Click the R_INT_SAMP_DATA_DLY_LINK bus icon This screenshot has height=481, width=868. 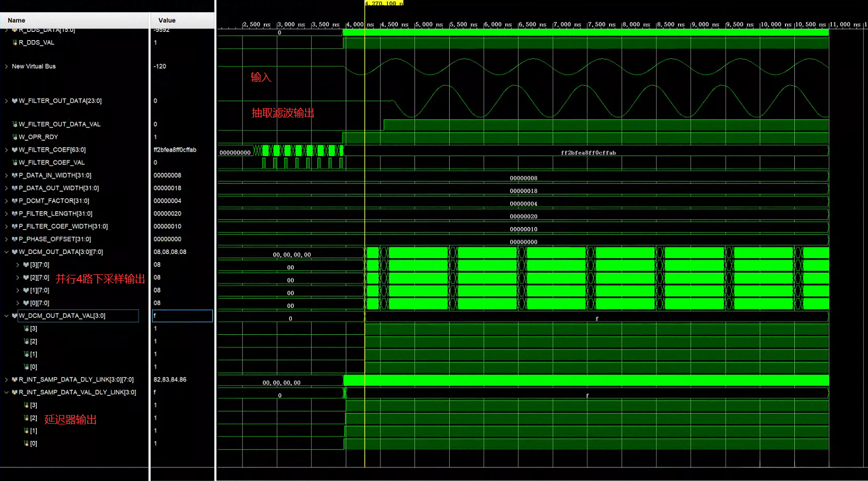15,380
